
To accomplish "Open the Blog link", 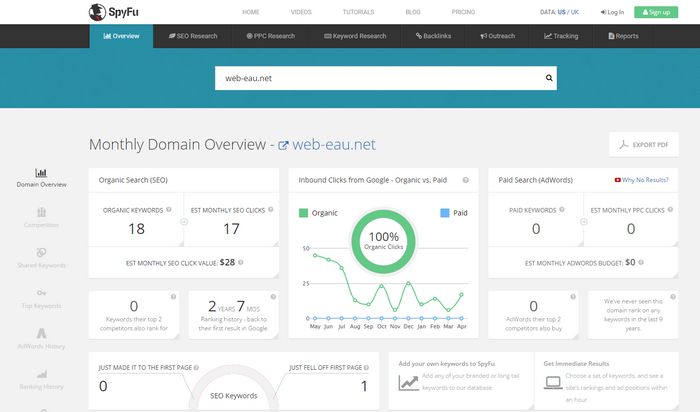I will pyautogui.click(x=412, y=12).
